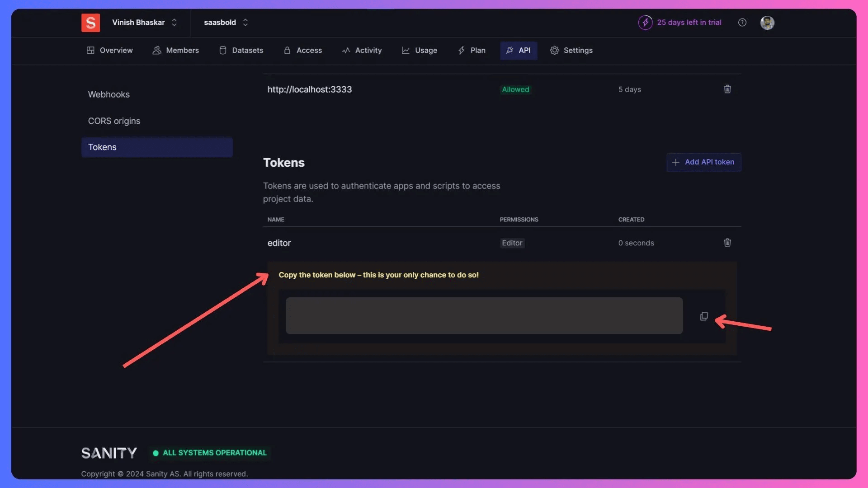The image size is (868, 488).
Task: Click the help question mark icon
Action: coord(742,22)
